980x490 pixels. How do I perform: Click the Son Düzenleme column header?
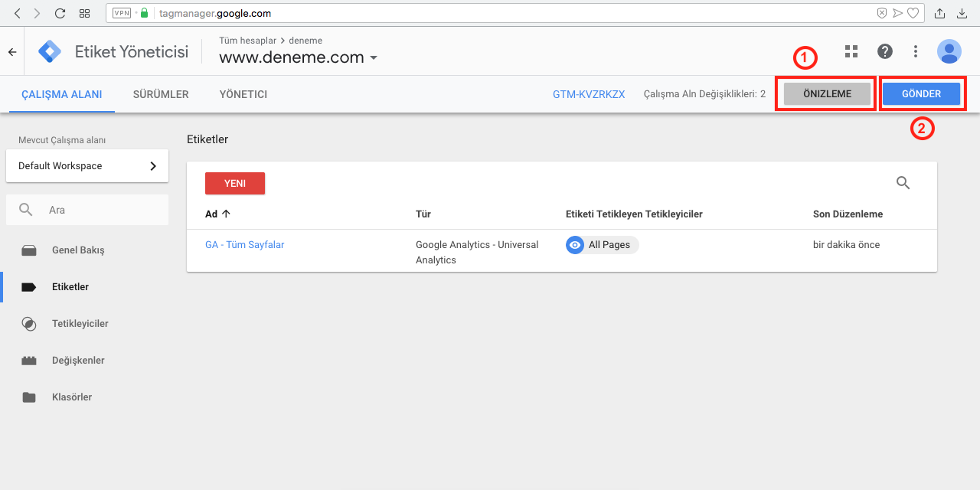coord(848,214)
